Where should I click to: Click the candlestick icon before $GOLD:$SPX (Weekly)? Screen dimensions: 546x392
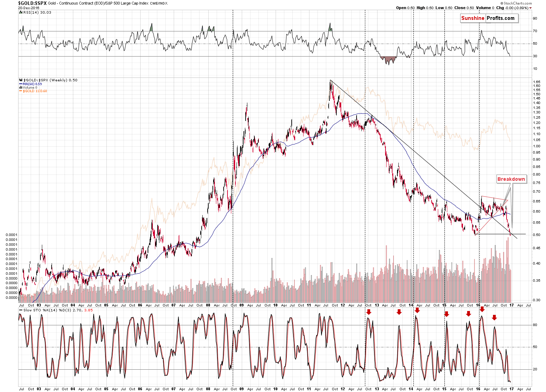(21, 80)
